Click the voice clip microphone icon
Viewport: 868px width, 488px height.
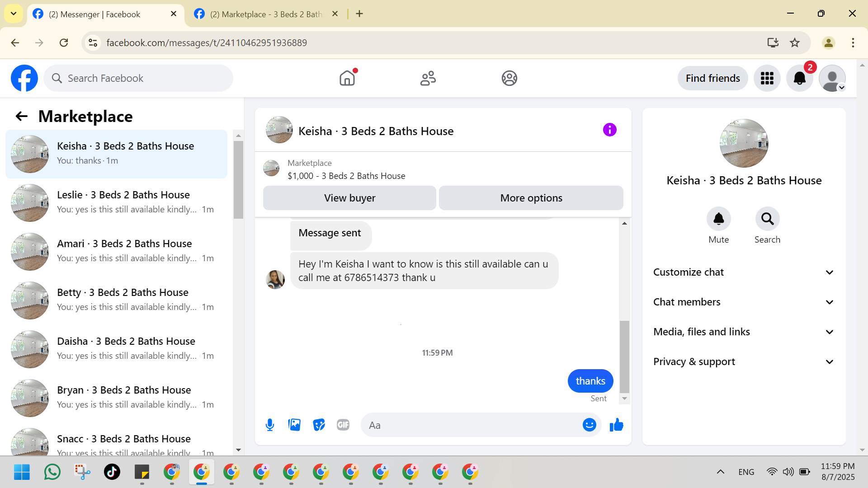(270, 425)
